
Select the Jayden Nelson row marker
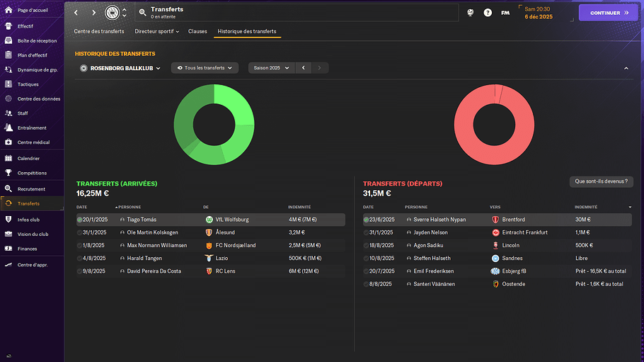click(367, 232)
